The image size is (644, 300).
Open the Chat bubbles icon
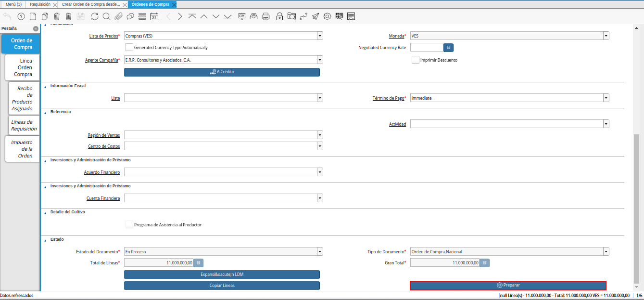click(x=130, y=16)
